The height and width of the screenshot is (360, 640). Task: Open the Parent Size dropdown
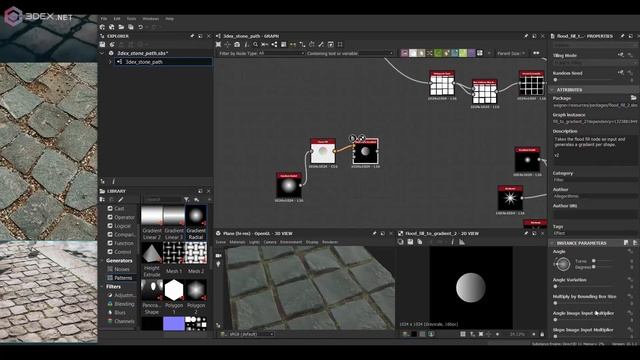tap(511, 53)
